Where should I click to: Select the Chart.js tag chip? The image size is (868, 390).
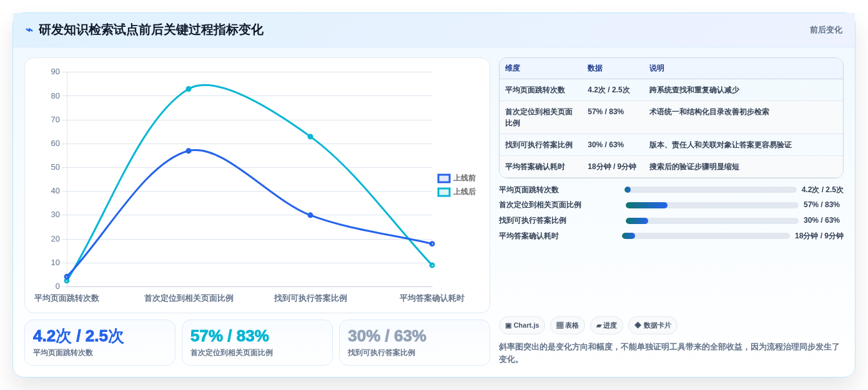tap(522, 325)
